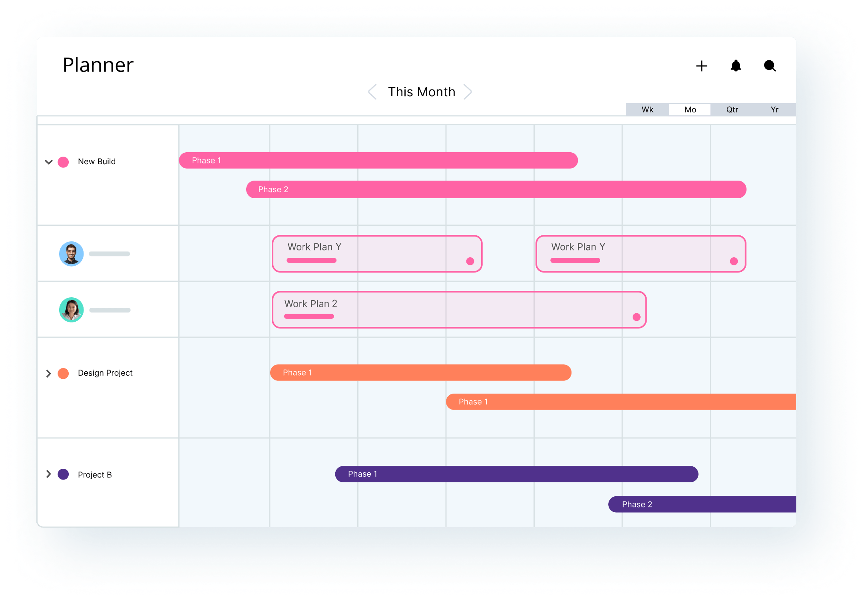The image size is (868, 599).
Task: Click the search magnifier icon
Action: click(x=769, y=66)
